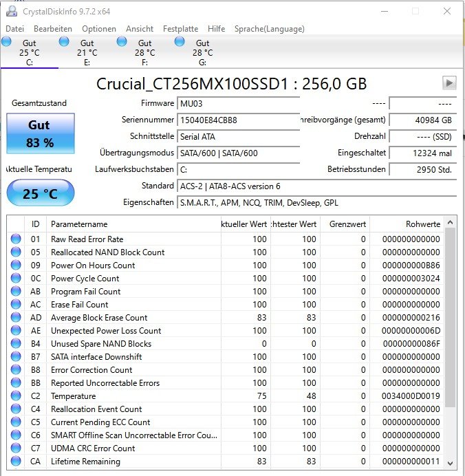
Task: Click the blue status orb for drive C:
Action: pos(6,41)
